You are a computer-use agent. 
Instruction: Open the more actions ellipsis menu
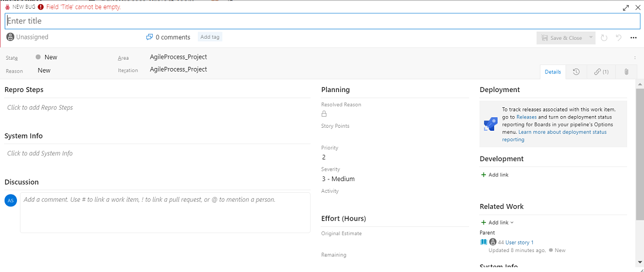click(x=633, y=38)
